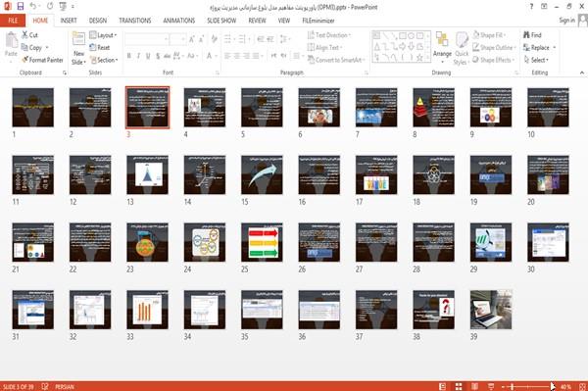
Task: Open the Help question mark
Action: click(x=531, y=7)
